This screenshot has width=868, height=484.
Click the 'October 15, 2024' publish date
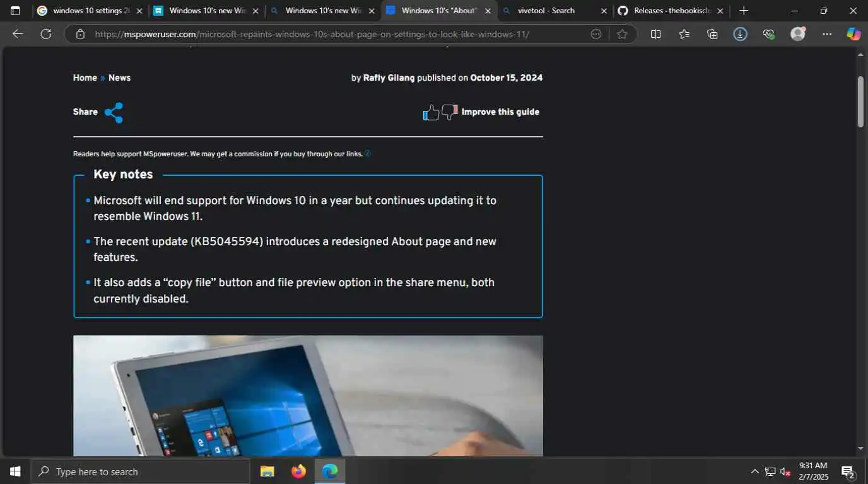(x=507, y=78)
